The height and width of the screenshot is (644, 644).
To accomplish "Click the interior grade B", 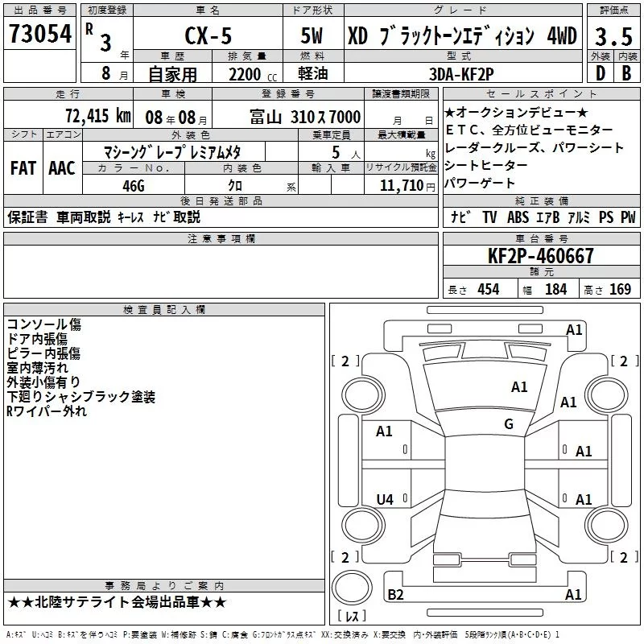I will pyautogui.click(x=626, y=73).
